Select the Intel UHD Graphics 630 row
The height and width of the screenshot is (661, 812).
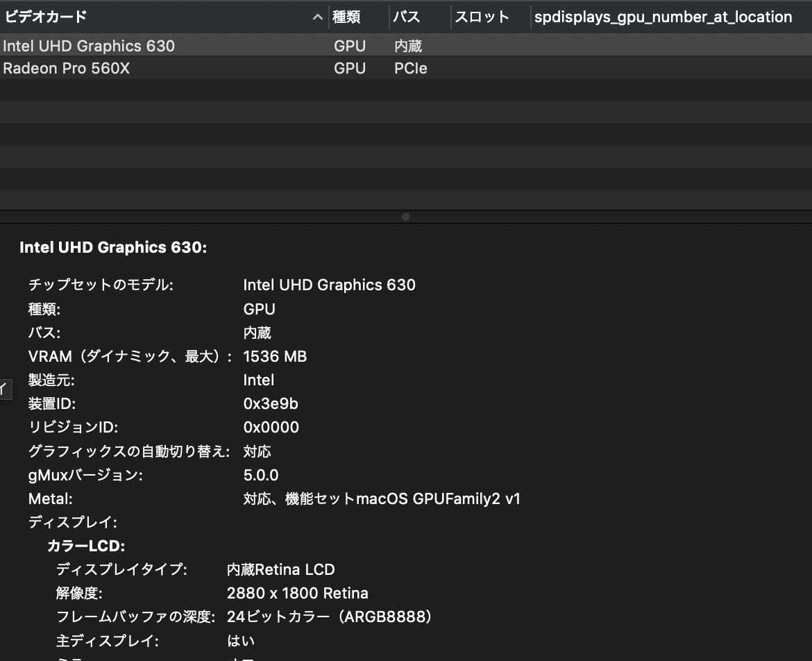[x=89, y=46]
